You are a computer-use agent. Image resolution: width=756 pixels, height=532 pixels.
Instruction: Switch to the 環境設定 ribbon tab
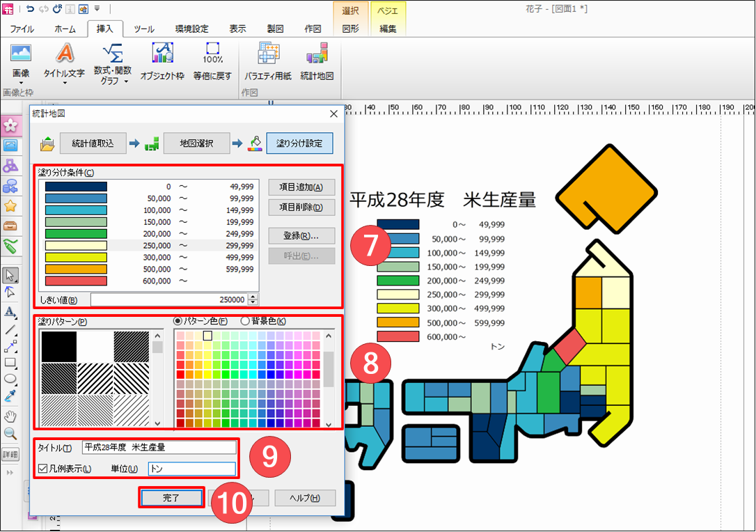192,29
